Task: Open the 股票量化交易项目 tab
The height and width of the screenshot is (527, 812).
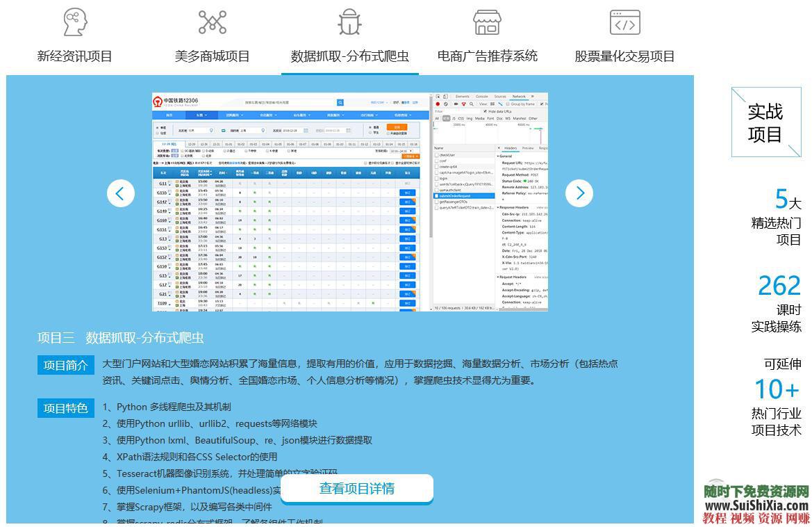Action: 624,56
